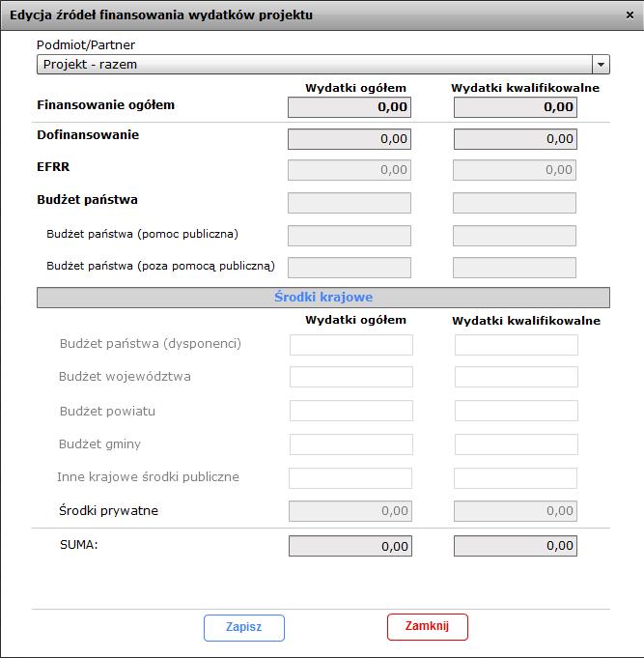
Task: Click Budżet państwa (poza pomocą publiczną) kwalifikowalne field
Action: pos(515,268)
